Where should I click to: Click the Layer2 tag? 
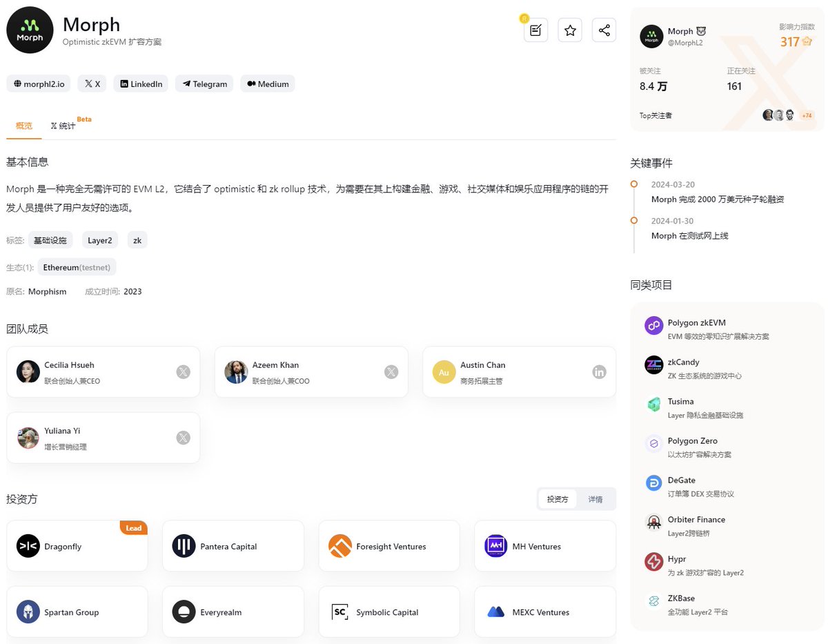[99, 240]
